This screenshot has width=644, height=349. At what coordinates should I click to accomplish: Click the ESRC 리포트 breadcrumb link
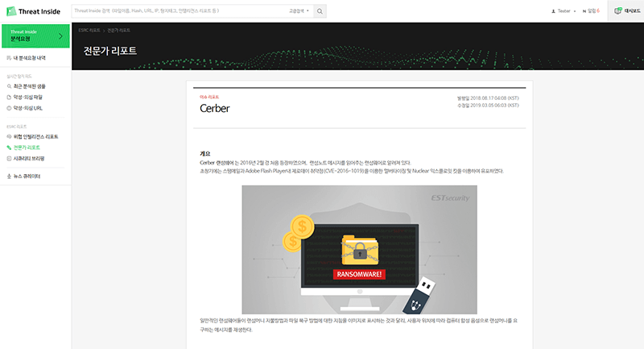[89, 29]
